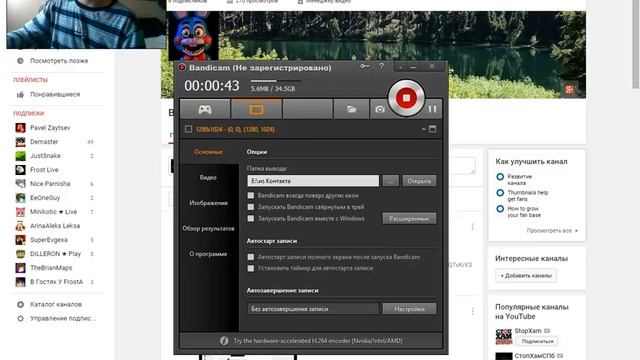Screen dimensions: 640x360
Task: Open the Изображения settings tab
Action: [208, 203]
